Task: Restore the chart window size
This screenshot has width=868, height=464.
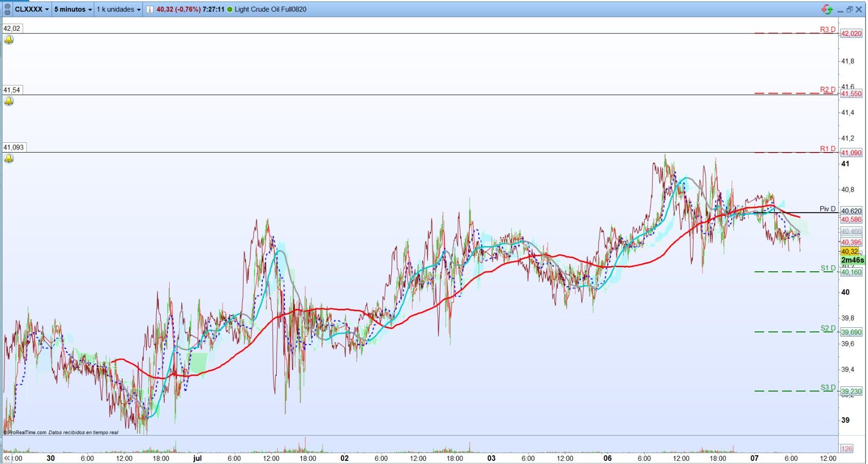Action: [x=849, y=9]
